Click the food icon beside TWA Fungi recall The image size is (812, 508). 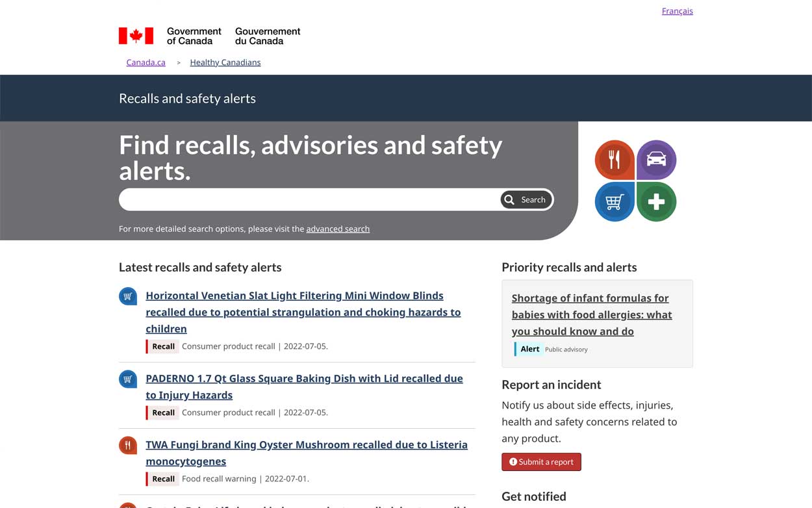(128, 446)
